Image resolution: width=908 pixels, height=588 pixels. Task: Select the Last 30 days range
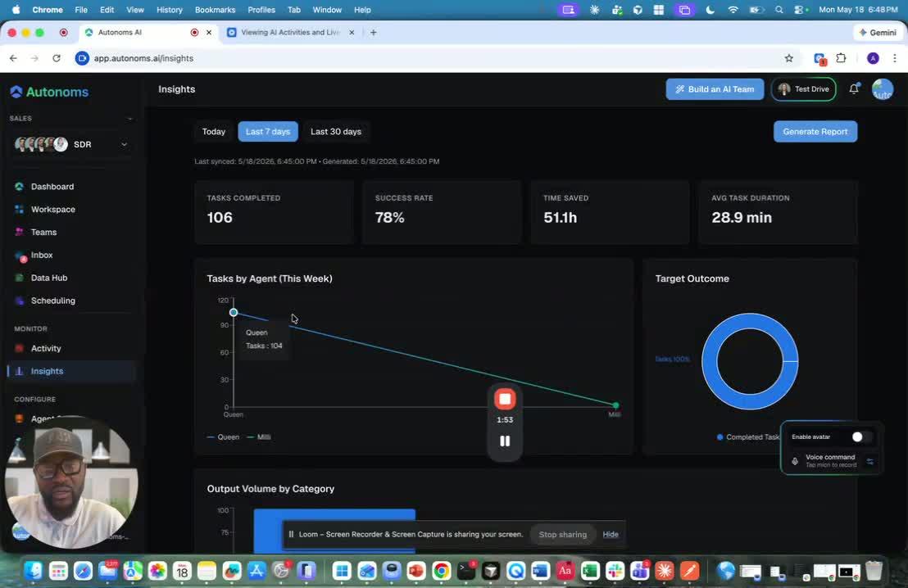click(x=336, y=131)
